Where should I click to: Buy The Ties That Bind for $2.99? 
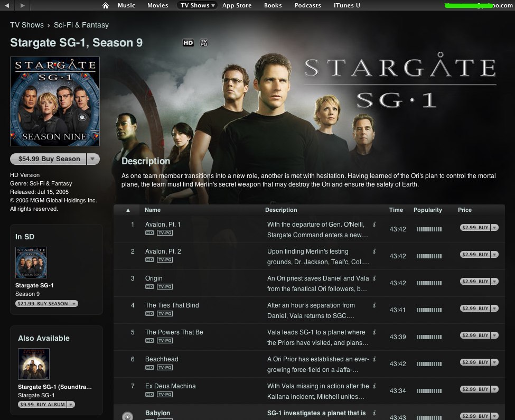point(475,309)
